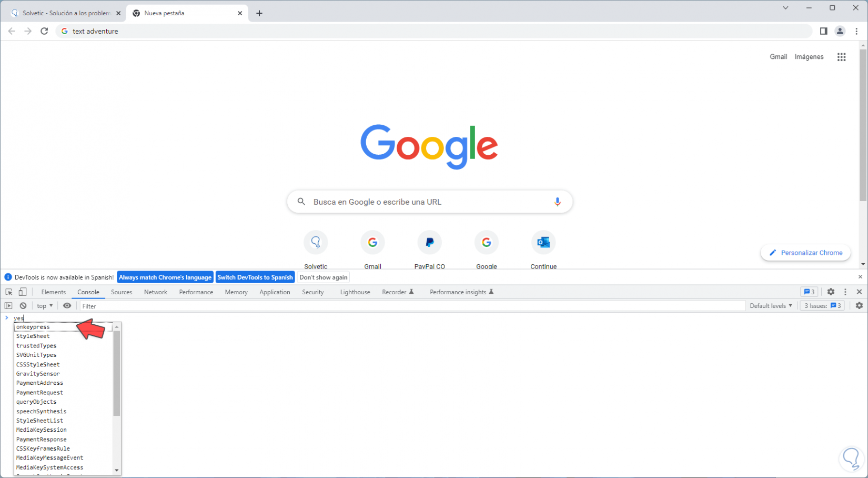The height and width of the screenshot is (478, 868).
Task: Toggle the DevTools device toolbar
Action: click(23, 292)
